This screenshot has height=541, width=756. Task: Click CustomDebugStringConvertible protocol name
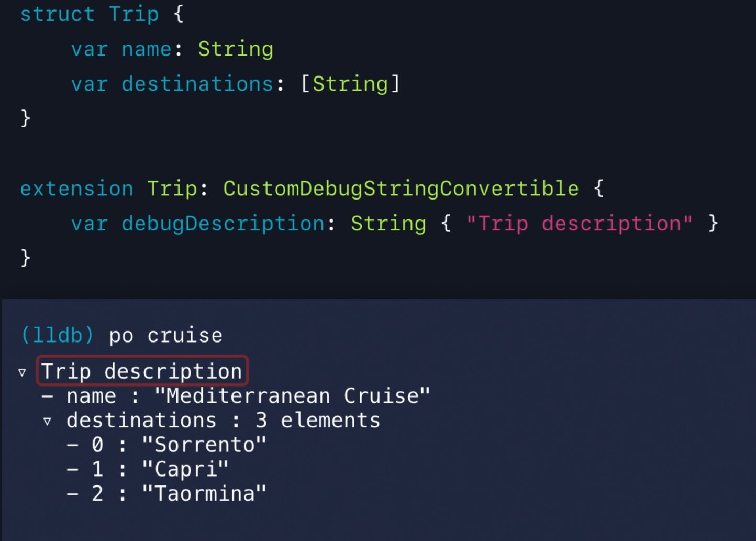[x=401, y=189]
